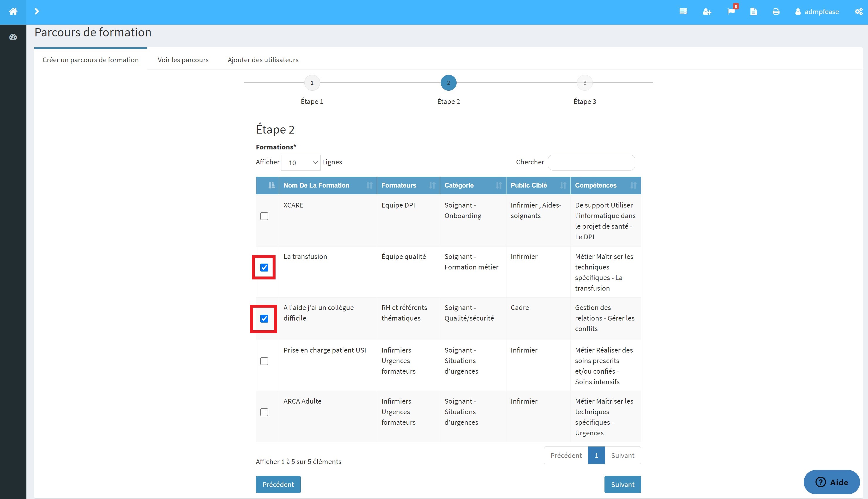Uncheck A l'aide j'ai un collègue difficile checkbox
Viewport: 868px width, 499px height.
(x=264, y=319)
